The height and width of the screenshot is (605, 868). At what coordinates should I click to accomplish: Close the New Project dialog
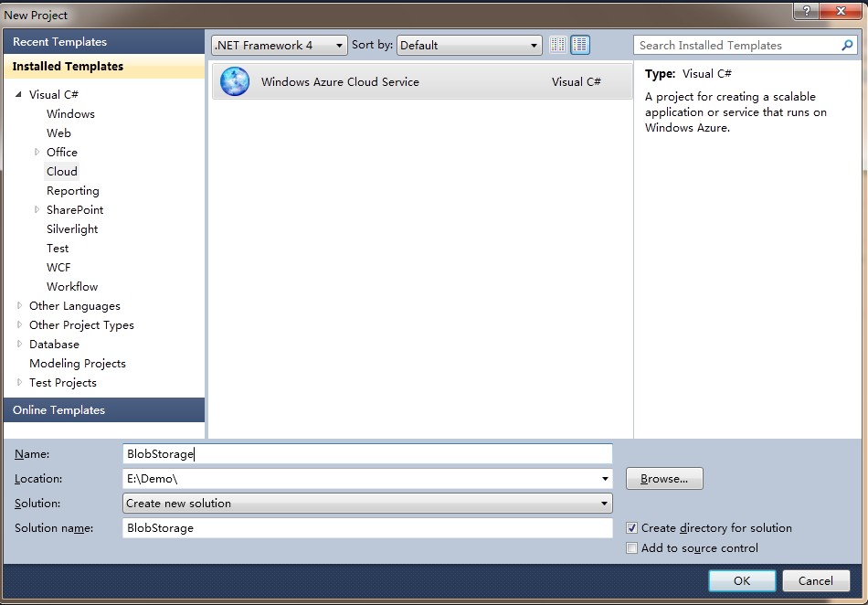pos(841,11)
